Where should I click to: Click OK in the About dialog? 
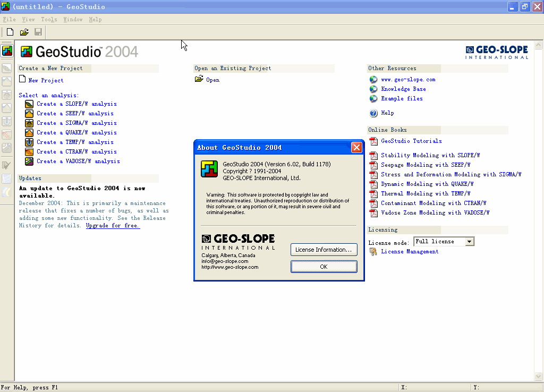coord(324,267)
